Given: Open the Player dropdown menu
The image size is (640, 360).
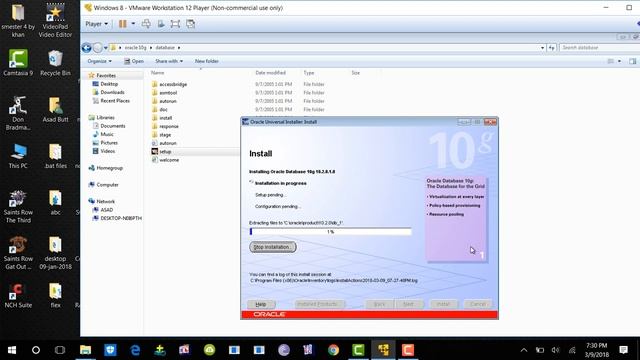Looking at the screenshot, I should 97,24.
